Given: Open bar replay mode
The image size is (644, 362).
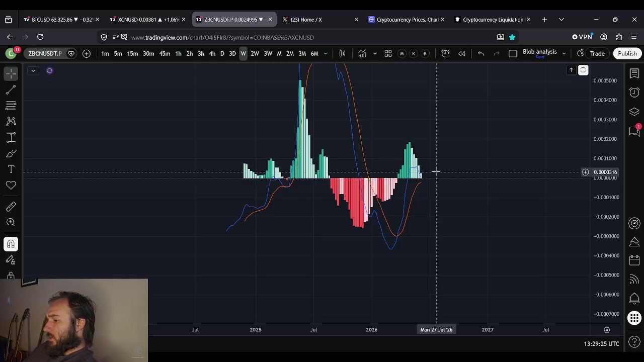Looking at the screenshot, I should click(461, 53).
